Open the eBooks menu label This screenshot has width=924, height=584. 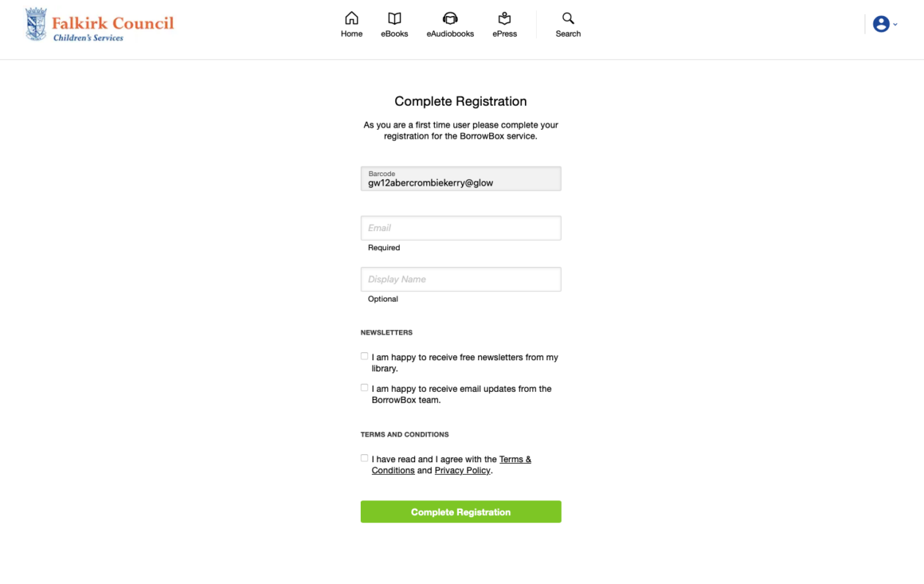395,34
